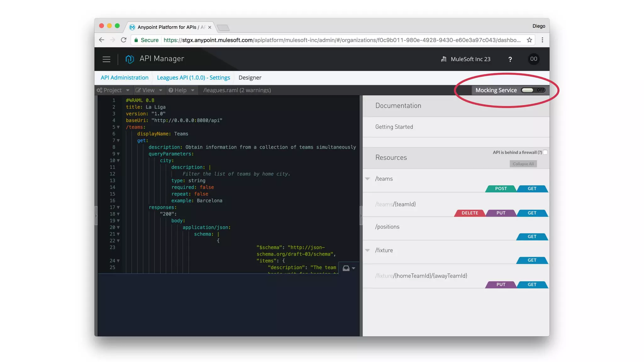Open help via question mark icon
The height and width of the screenshot is (362, 644).
tap(510, 59)
